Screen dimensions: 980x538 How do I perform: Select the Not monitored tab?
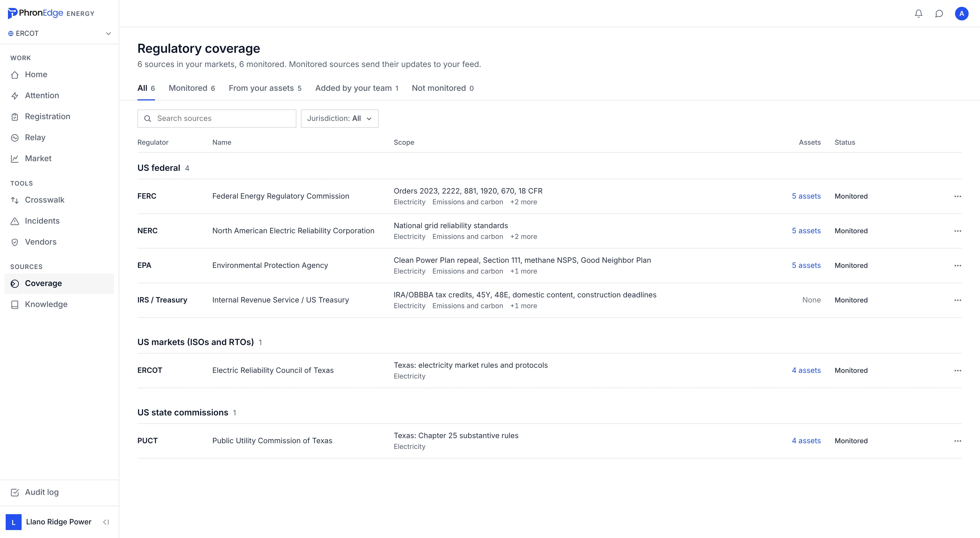point(442,88)
